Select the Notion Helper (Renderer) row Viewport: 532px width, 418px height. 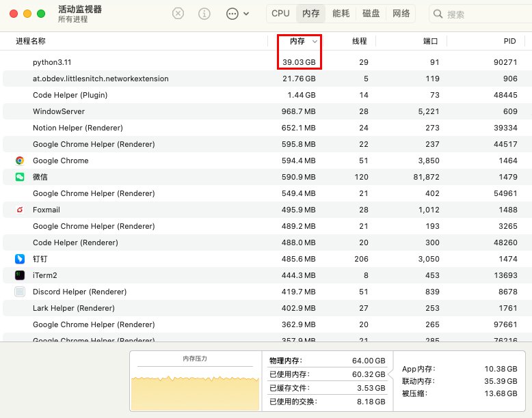(x=266, y=128)
